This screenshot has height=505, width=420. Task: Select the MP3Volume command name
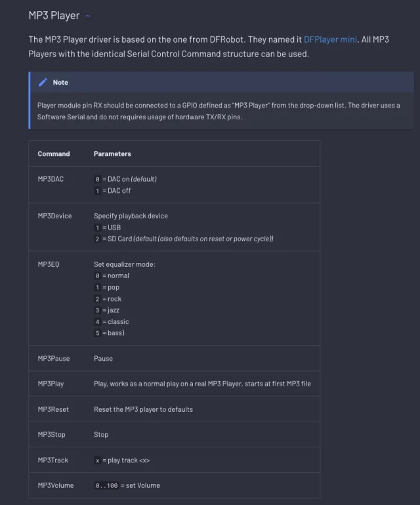coord(56,485)
